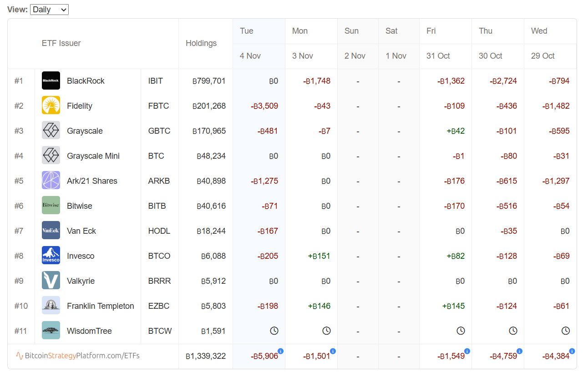
Task: Select the Tue 4 Nov column header
Action: coord(259,44)
